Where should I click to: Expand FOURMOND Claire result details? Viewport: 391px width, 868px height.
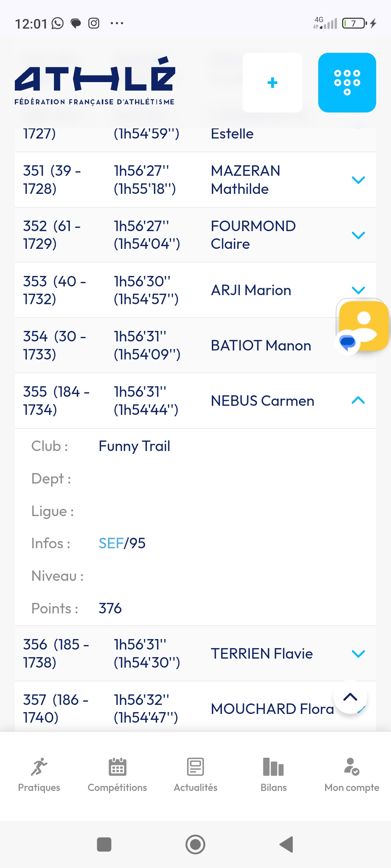point(358,235)
